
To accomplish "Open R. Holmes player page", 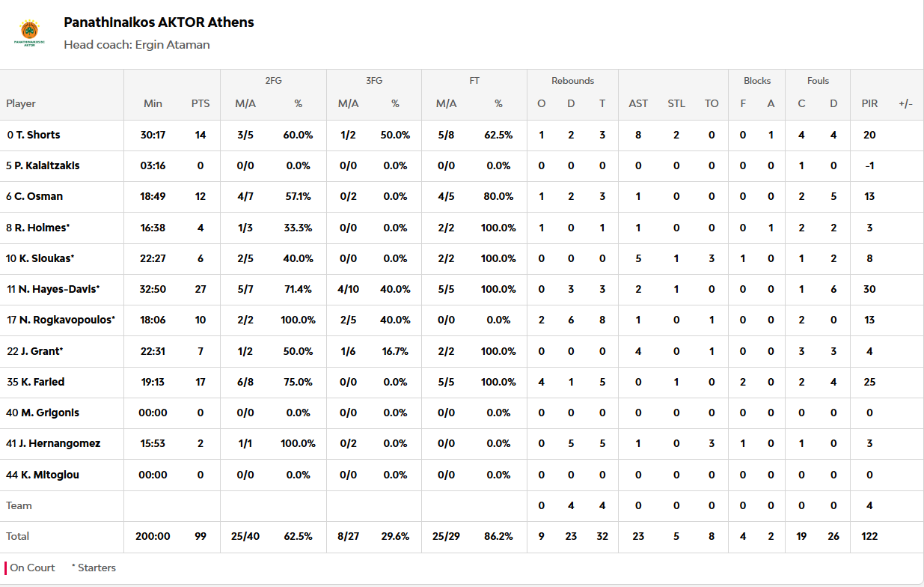I will click(41, 228).
